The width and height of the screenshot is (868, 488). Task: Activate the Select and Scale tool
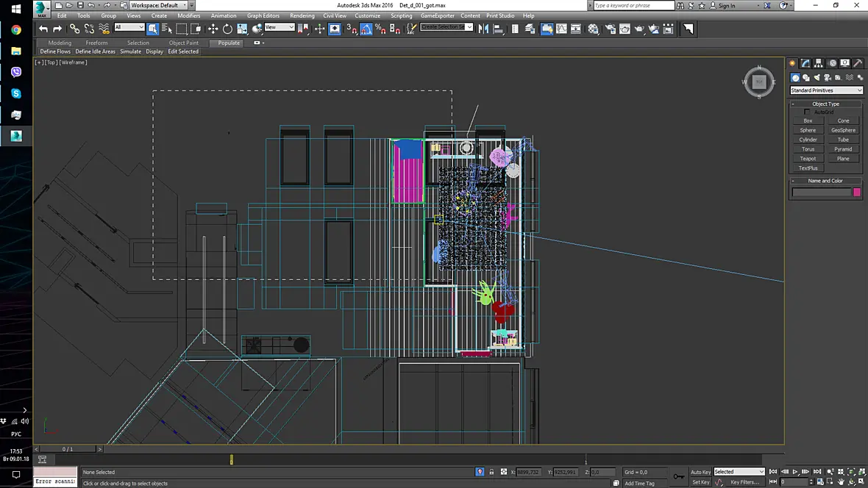[x=243, y=29]
